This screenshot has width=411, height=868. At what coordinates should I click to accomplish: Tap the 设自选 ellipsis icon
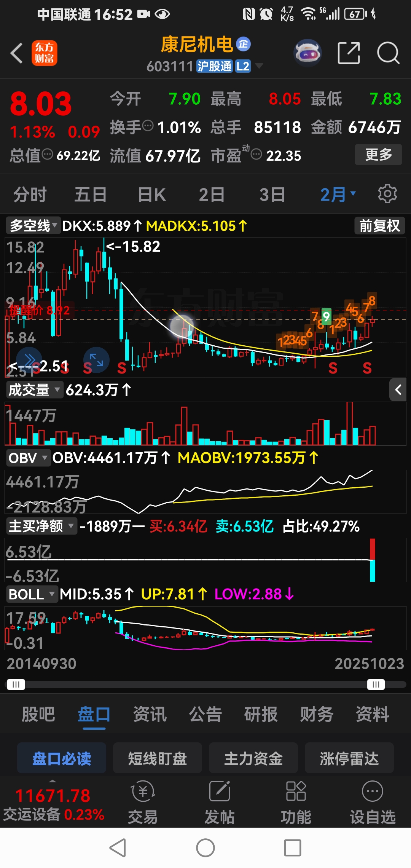(373, 792)
